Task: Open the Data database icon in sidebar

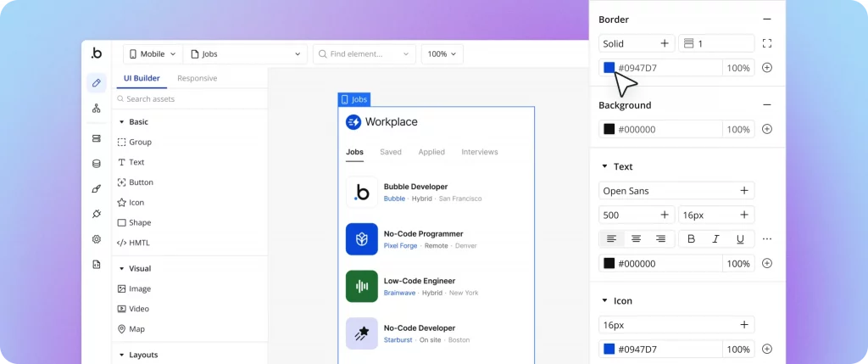Action: (x=97, y=164)
